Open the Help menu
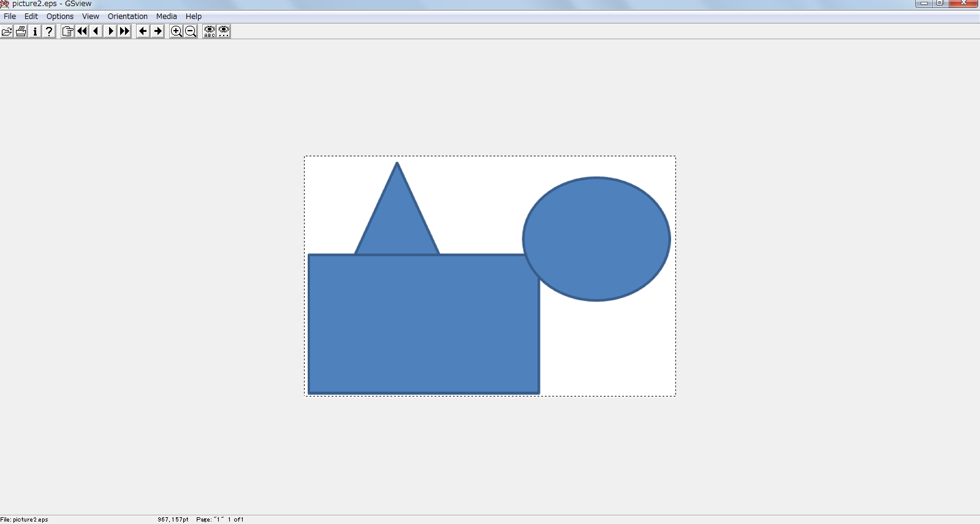Viewport: 980px width, 524px height. point(194,17)
